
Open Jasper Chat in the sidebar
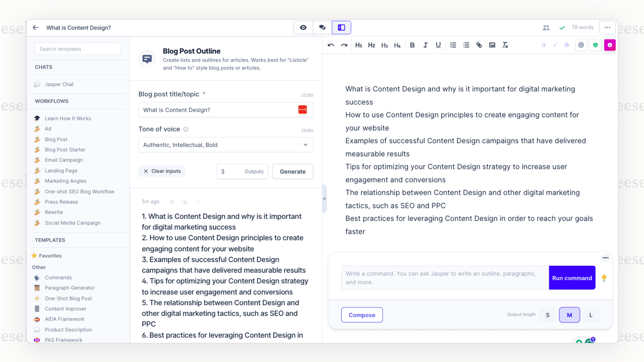point(59,84)
